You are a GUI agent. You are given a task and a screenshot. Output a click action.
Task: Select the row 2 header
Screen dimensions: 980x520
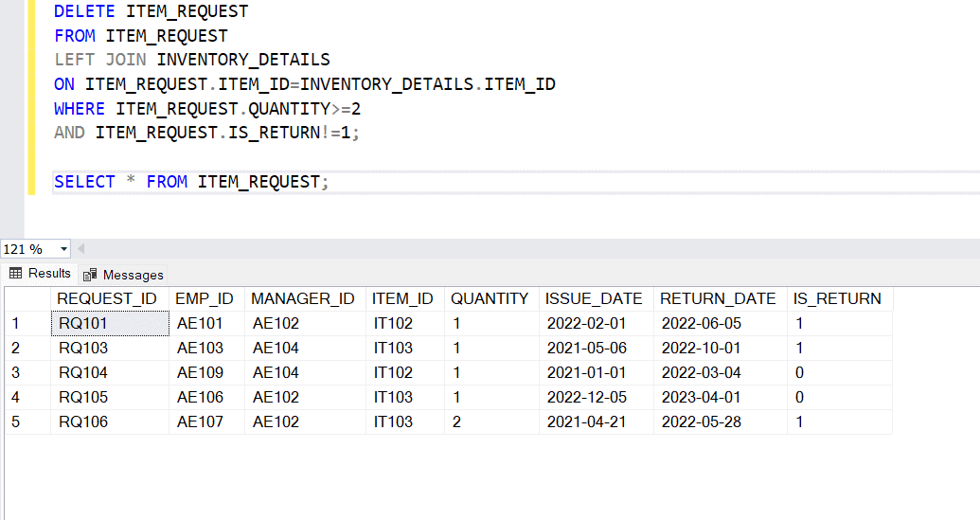click(27, 349)
